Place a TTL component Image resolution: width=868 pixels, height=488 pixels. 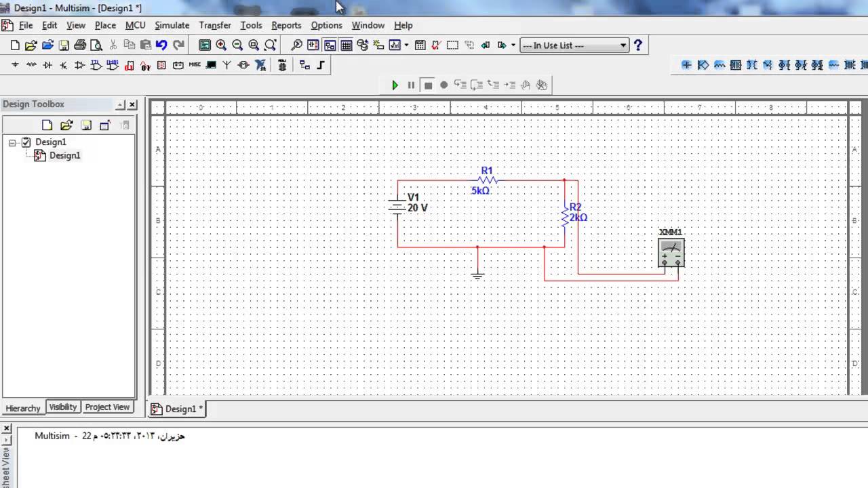click(96, 65)
